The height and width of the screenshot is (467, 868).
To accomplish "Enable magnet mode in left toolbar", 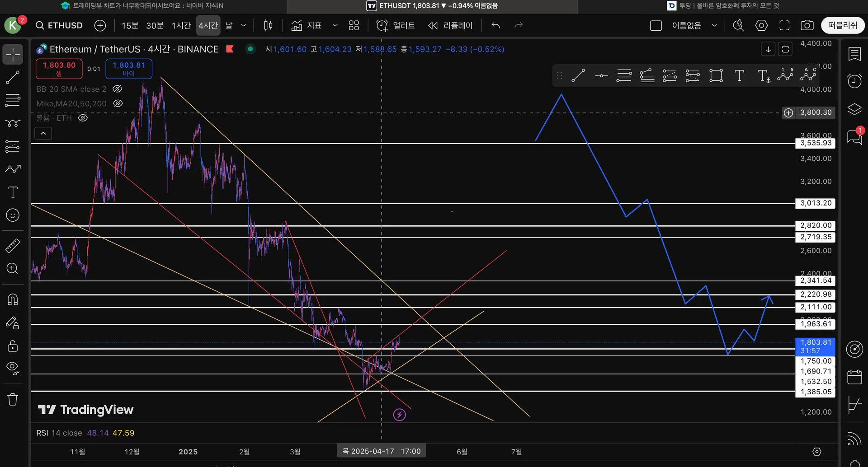I will 12,299.
